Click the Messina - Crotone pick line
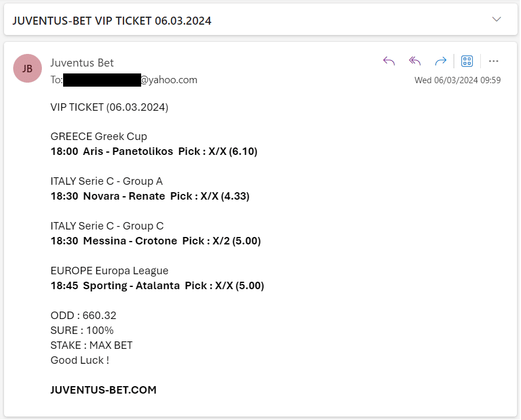This screenshot has height=420, width=521. tap(156, 241)
